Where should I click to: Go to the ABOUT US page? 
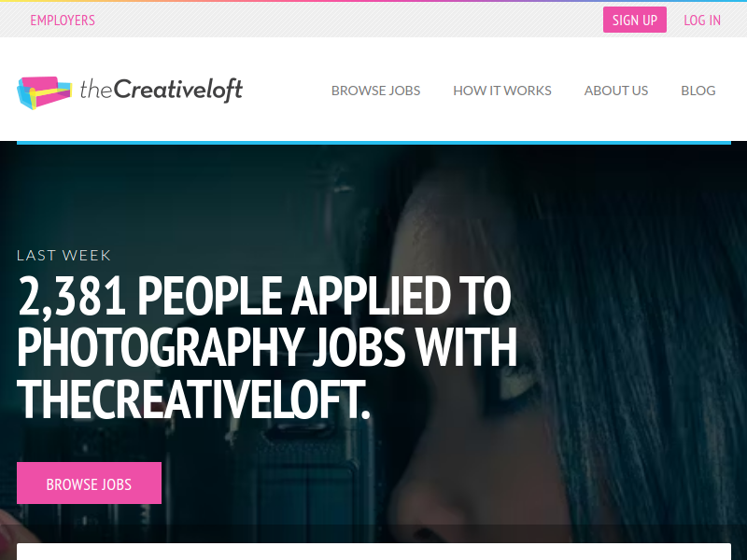616,91
